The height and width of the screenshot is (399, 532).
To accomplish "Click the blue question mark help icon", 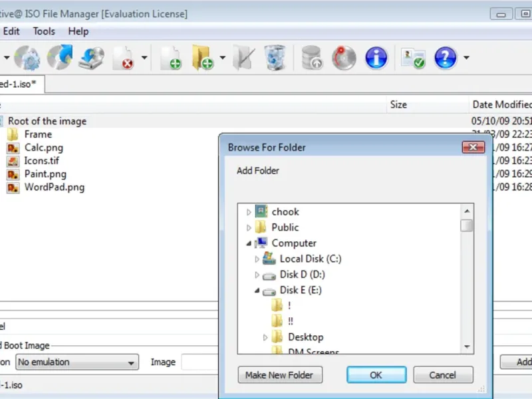I will (445, 58).
